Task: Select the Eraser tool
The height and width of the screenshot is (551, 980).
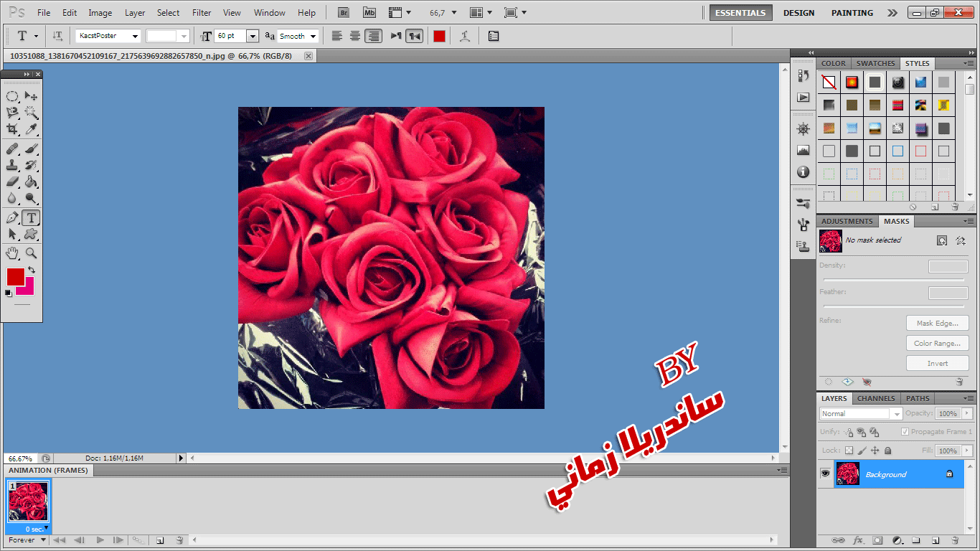Action: tap(12, 182)
